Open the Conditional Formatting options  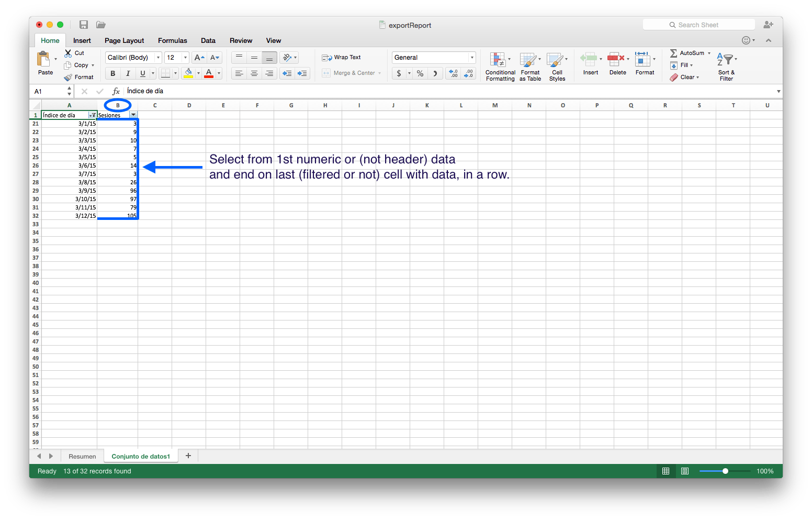[x=499, y=65]
